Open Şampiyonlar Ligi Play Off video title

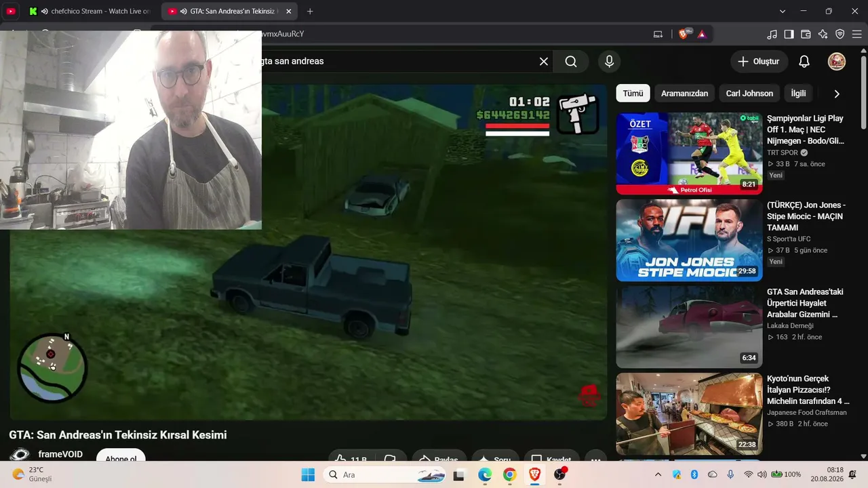[x=806, y=129]
